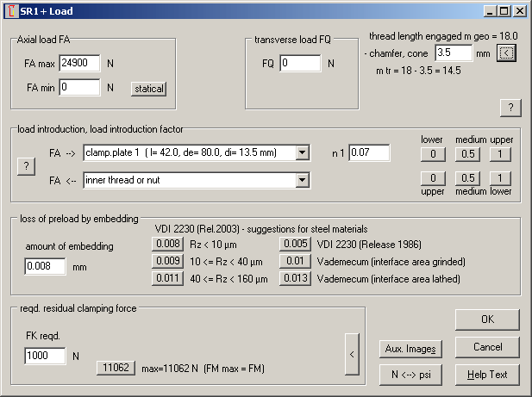Apply 0.005 VDI 2230 Release 1986 value
Viewport: 532px width, 397px height.
pos(294,245)
